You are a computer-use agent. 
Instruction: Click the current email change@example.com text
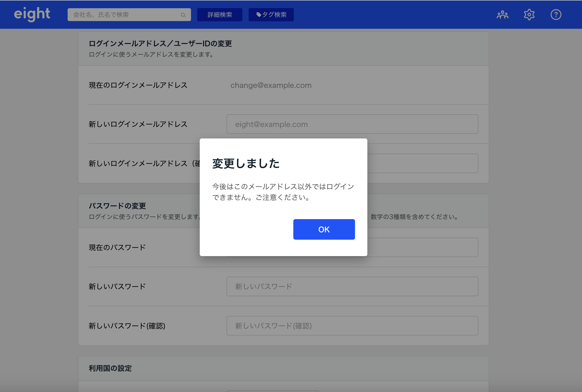tap(271, 85)
